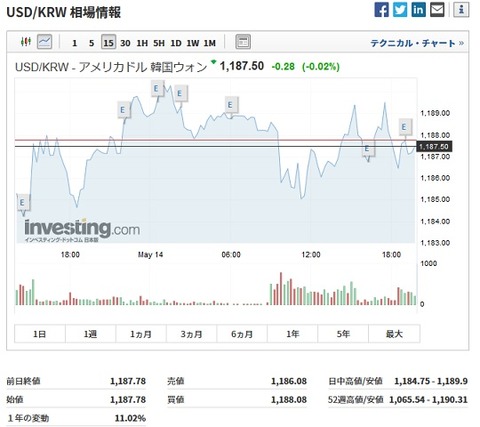Share the page on Twitter
The width and height of the screenshot is (480, 427).
pyautogui.click(x=400, y=10)
